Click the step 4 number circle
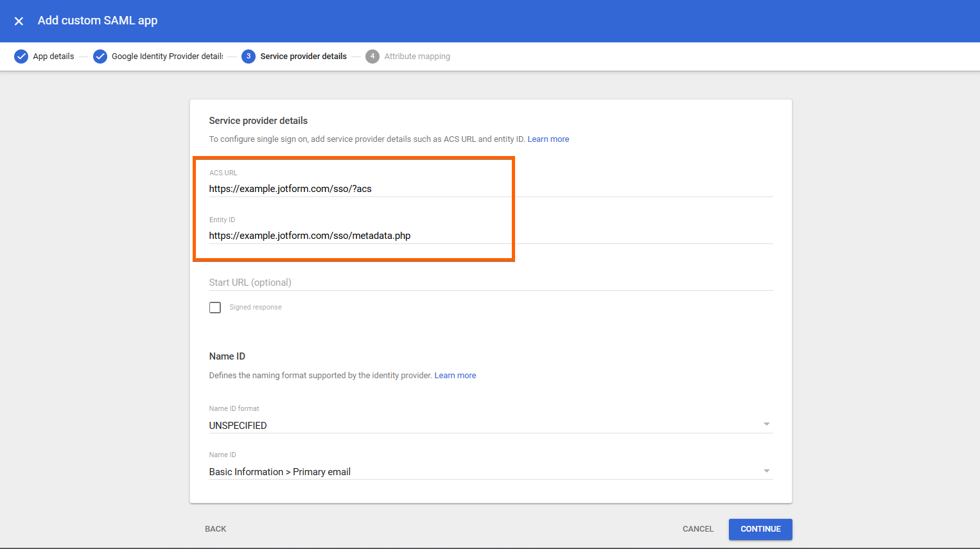This screenshot has height=549, width=980. [x=372, y=57]
